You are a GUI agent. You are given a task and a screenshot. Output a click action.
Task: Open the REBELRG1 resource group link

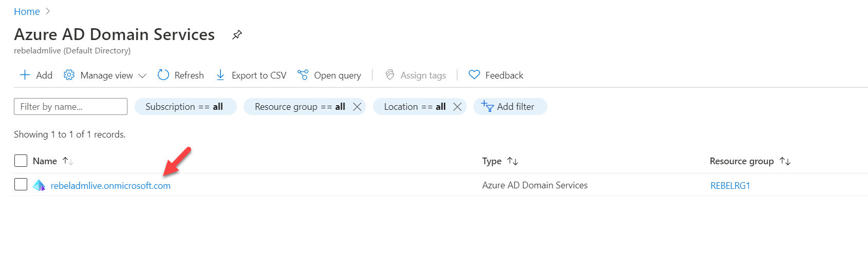tap(730, 186)
